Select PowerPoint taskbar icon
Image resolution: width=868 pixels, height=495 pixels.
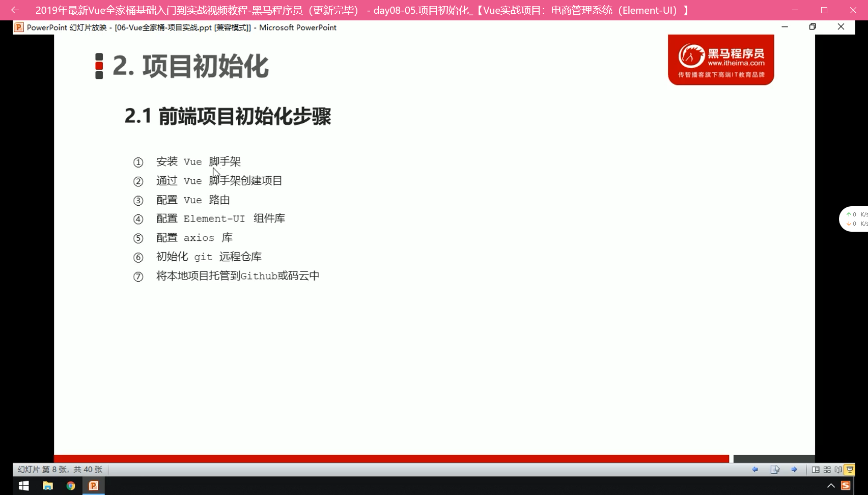[x=94, y=486]
